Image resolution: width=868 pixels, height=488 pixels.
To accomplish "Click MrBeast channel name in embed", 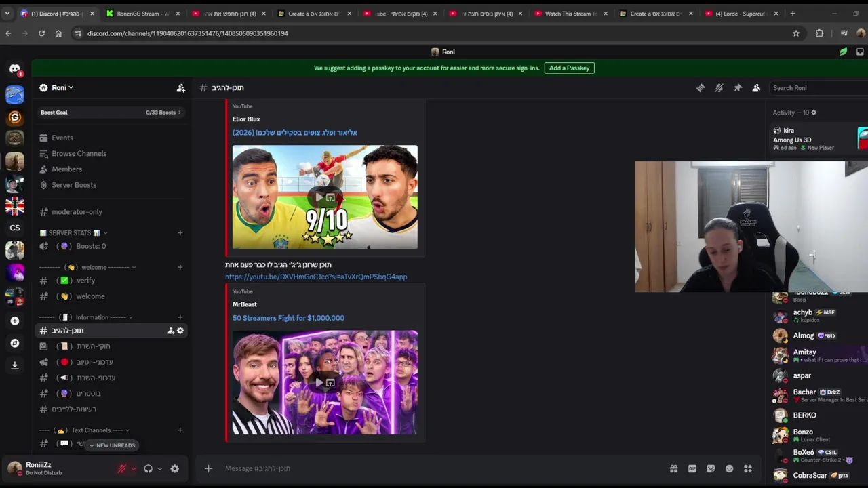I will tap(245, 304).
